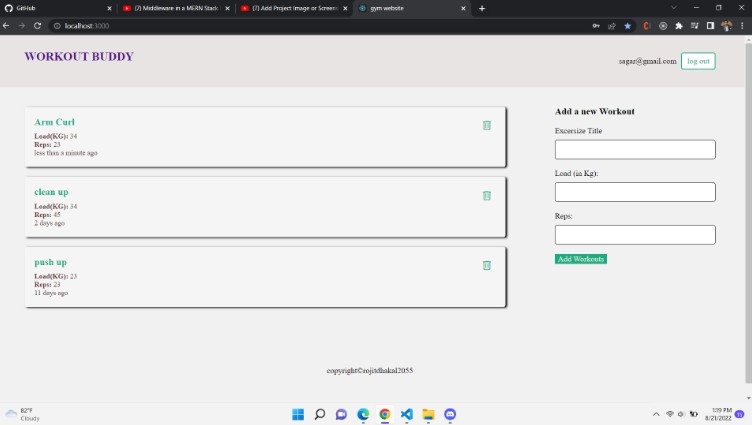Focus the Excersize Title input field
This screenshot has height=425, width=752.
coord(635,149)
